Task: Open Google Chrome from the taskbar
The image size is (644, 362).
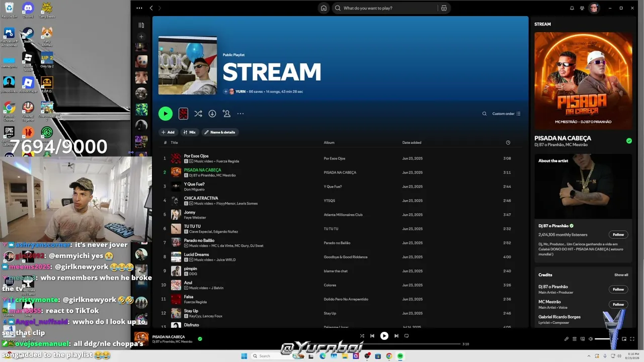Action: tap(389, 356)
